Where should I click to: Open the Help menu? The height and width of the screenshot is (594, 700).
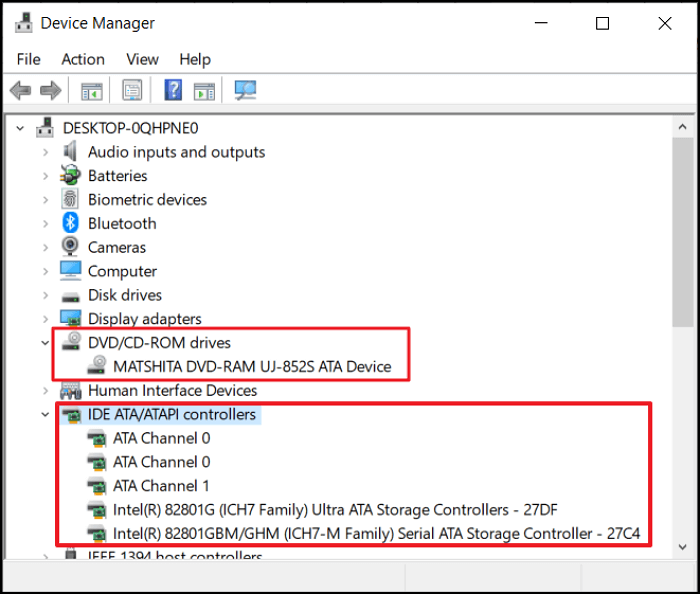pyautogui.click(x=195, y=59)
